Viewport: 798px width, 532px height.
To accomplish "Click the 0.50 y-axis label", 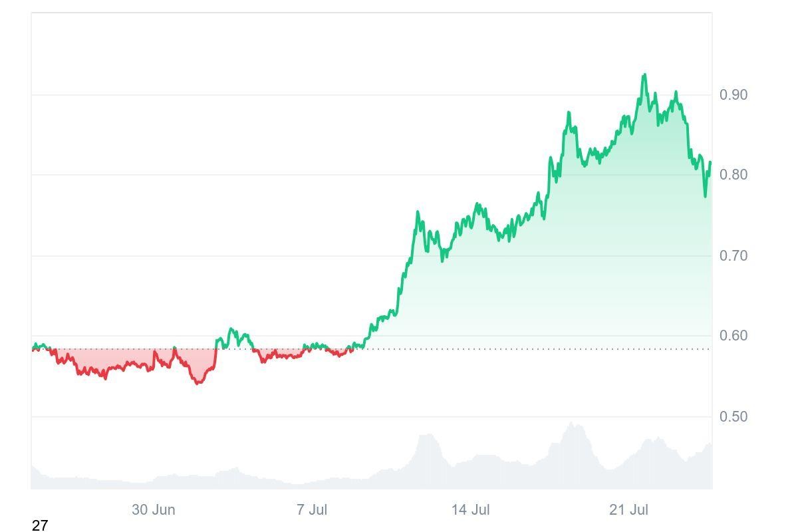I will (x=733, y=417).
